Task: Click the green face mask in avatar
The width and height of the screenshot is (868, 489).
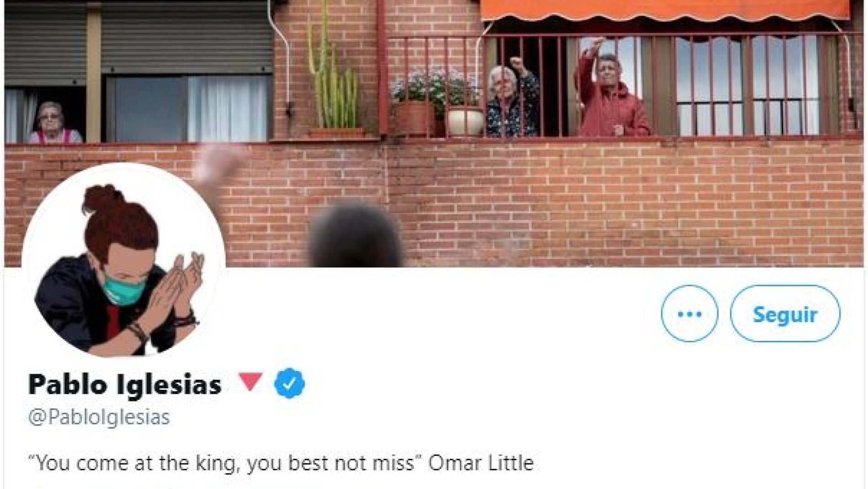Action: click(x=123, y=289)
